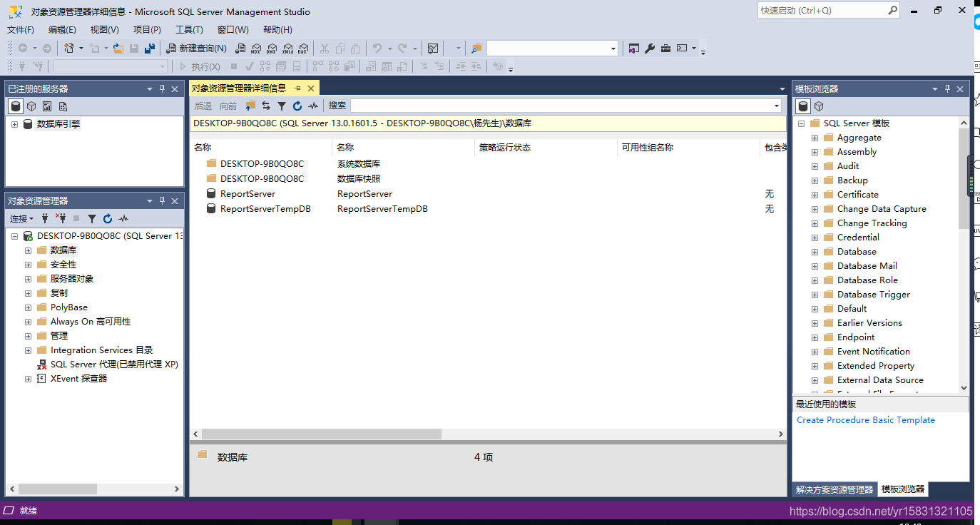The width and height of the screenshot is (980, 525).
Task: Select Analysis Services in Registered Servers toolbar
Action: click(x=31, y=106)
